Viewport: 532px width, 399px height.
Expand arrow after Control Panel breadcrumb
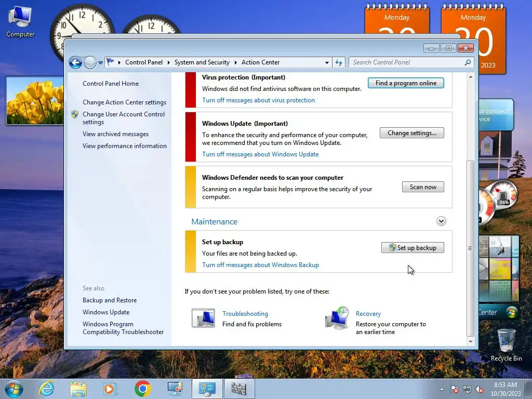169,62
